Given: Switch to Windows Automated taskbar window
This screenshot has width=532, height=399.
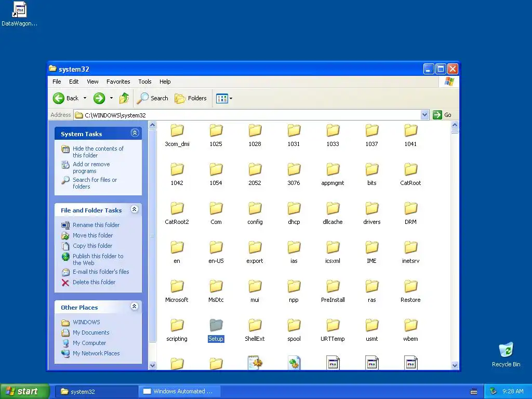Looking at the screenshot, I should 179,391.
